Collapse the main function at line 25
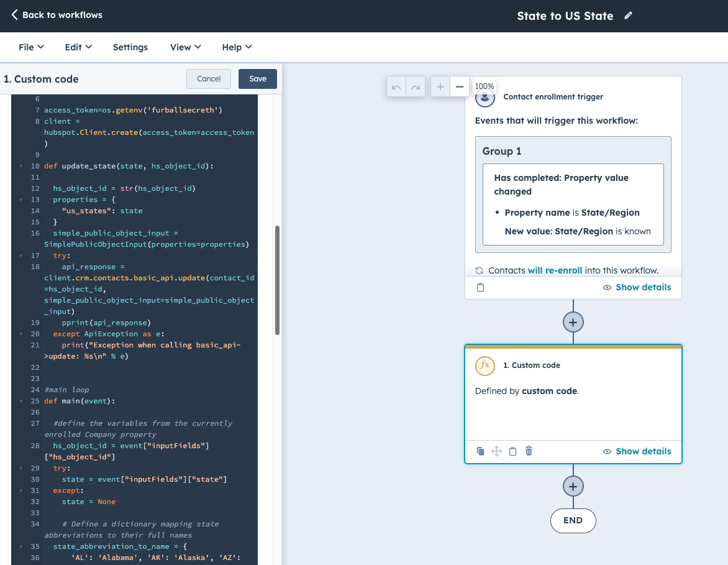Screen dimensions: 728x565 click(x=21, y=401)
